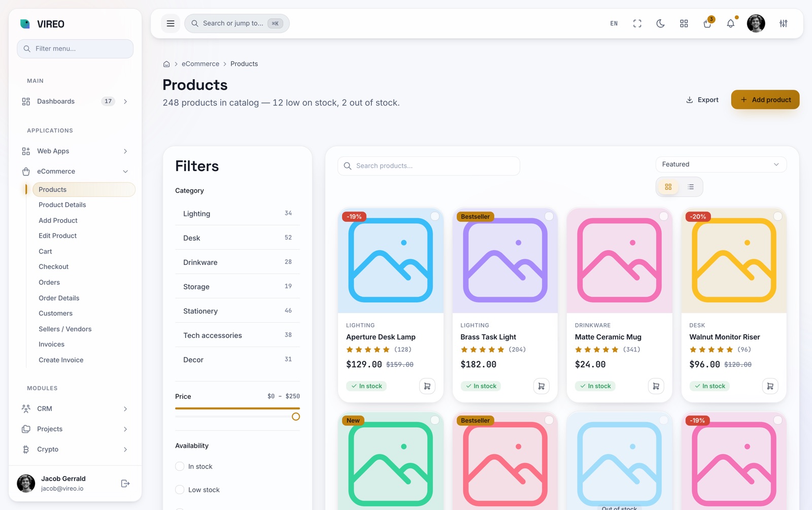The height and width of the screenshot is (510, 812).
Task: Open the apps grid icon in header
Action: (684, 23)
